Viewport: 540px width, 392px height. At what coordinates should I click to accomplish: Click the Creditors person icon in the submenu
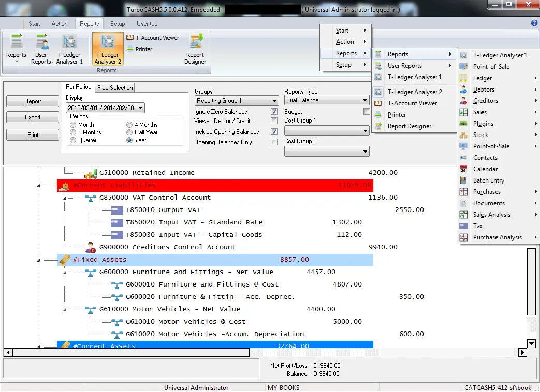coord(463,101)
